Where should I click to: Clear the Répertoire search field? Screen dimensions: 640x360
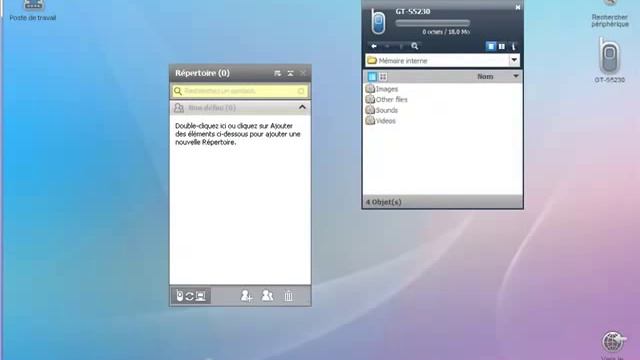pos(301,91)
